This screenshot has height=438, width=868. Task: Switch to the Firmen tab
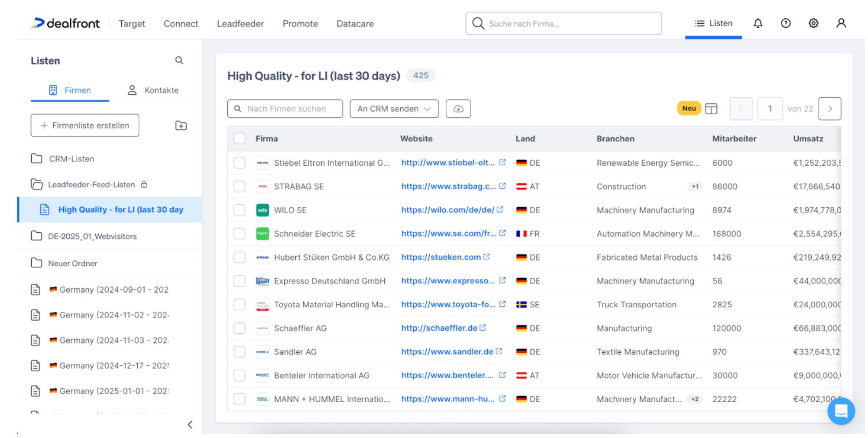70,90
